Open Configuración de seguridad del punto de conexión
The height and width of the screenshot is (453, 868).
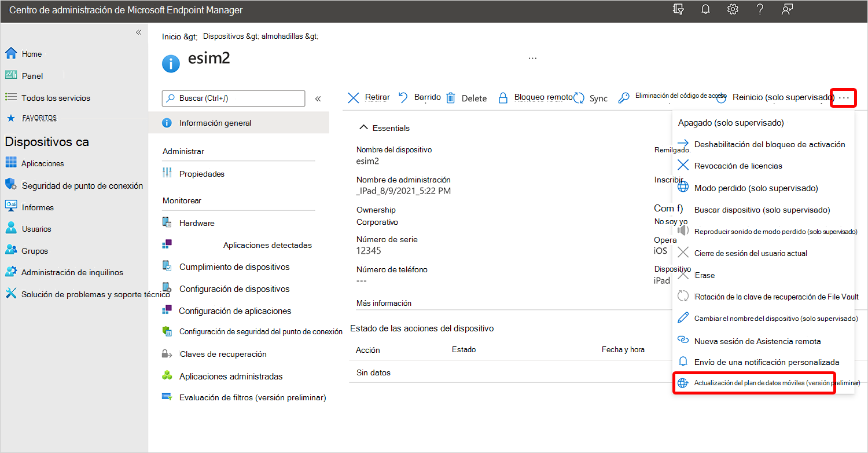tap(260, 332)
